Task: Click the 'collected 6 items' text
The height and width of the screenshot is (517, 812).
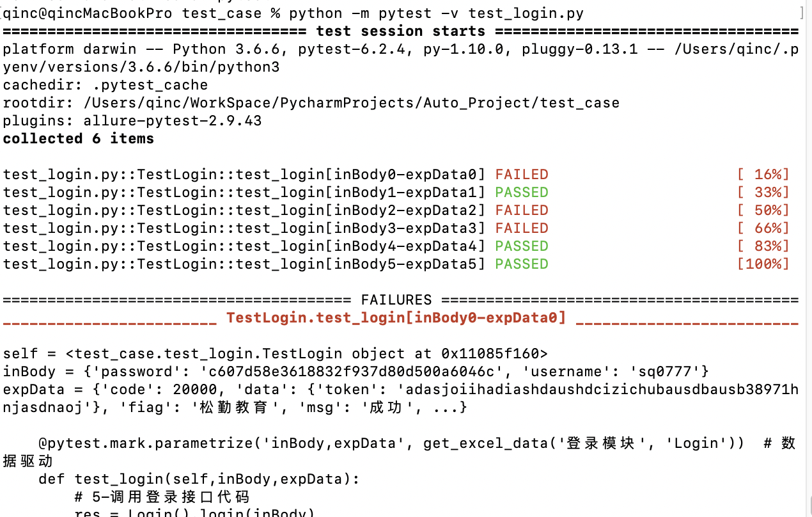Action: pos(79,139)
